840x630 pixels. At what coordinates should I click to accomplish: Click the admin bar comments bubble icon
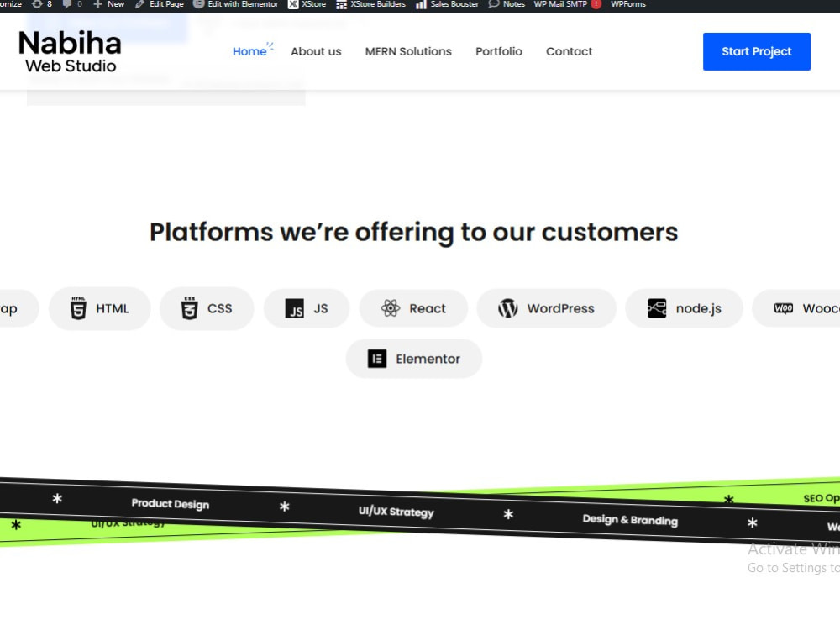point(67,4)
